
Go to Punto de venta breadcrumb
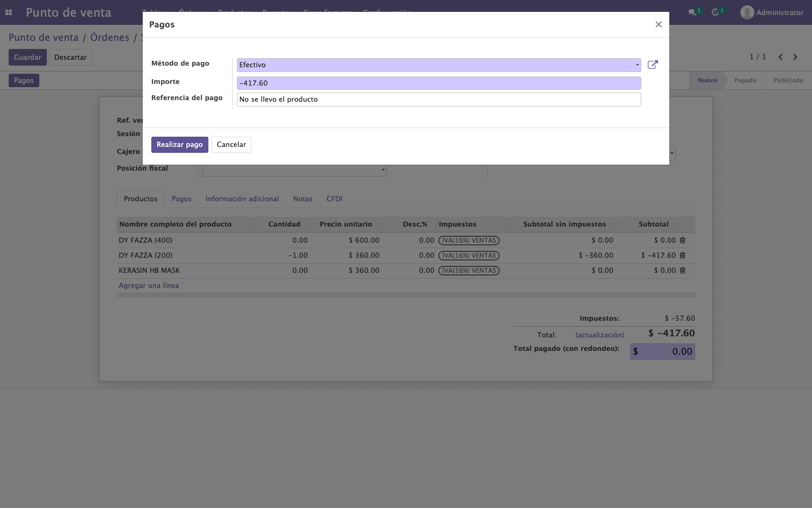[44, 38]
